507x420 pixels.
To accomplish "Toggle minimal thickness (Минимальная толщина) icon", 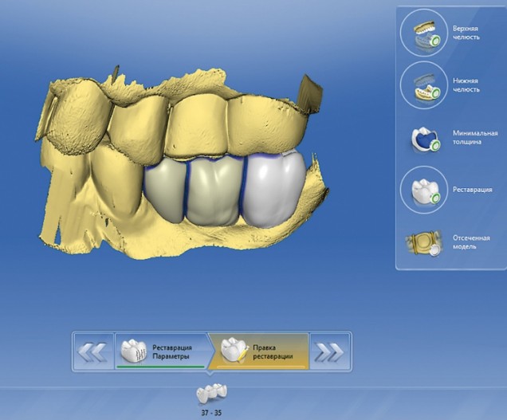I will click(426, 139).
